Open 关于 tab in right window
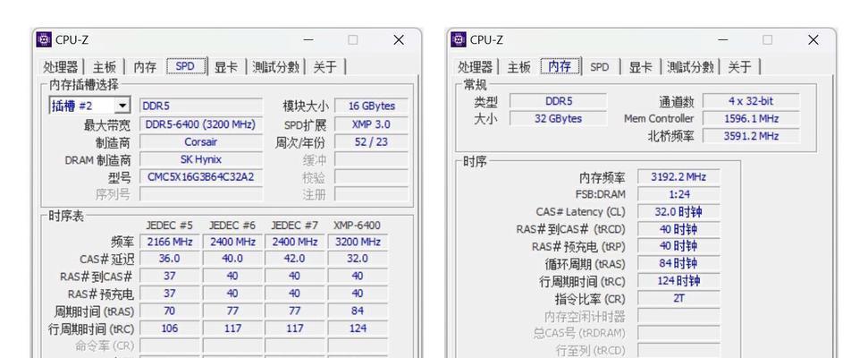868x358 pixels. coord(739,67)
